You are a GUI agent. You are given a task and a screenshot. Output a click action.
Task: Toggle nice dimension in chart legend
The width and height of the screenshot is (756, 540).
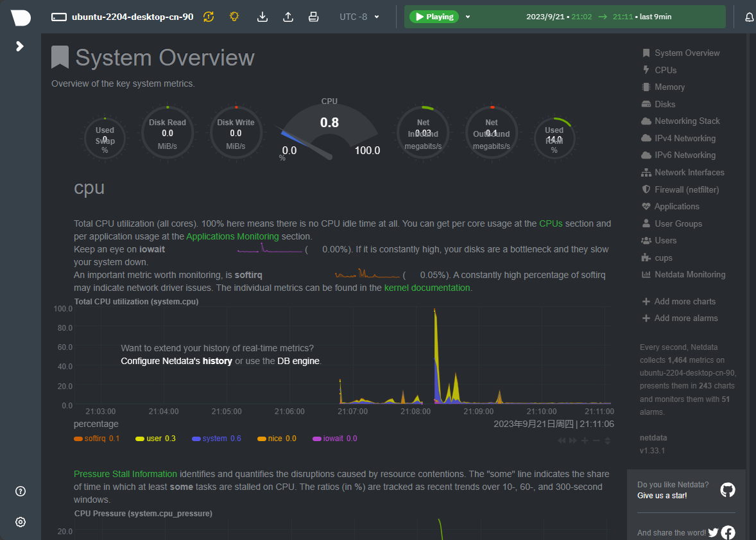point(277,439)
